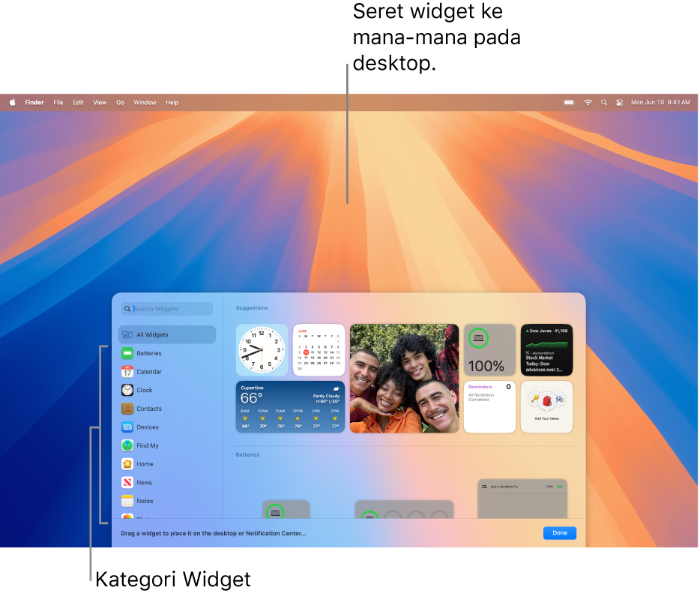This screenshot has height=596, width=700.
Task: Check the battery status icon in menu bar
Action: [x=569, y=103]
